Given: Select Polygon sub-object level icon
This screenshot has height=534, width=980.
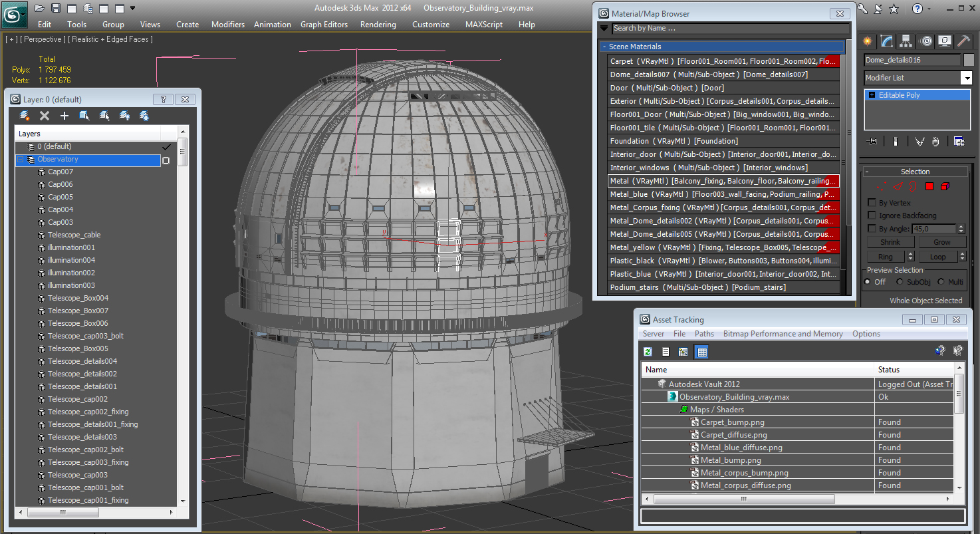Looking at the screenshot, I should [929, 187].
